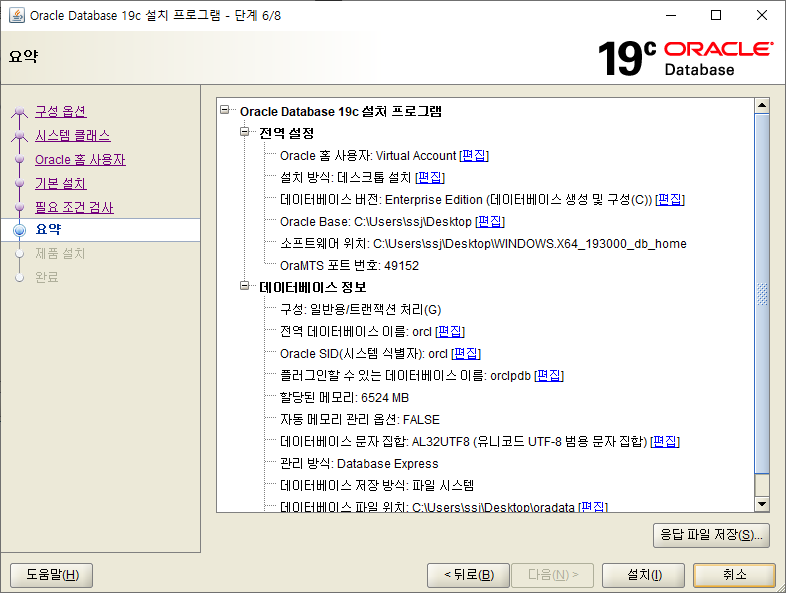
Task: Edit the 전역 데이터베이스 이름 orcl
Action: tap(450, 331)
